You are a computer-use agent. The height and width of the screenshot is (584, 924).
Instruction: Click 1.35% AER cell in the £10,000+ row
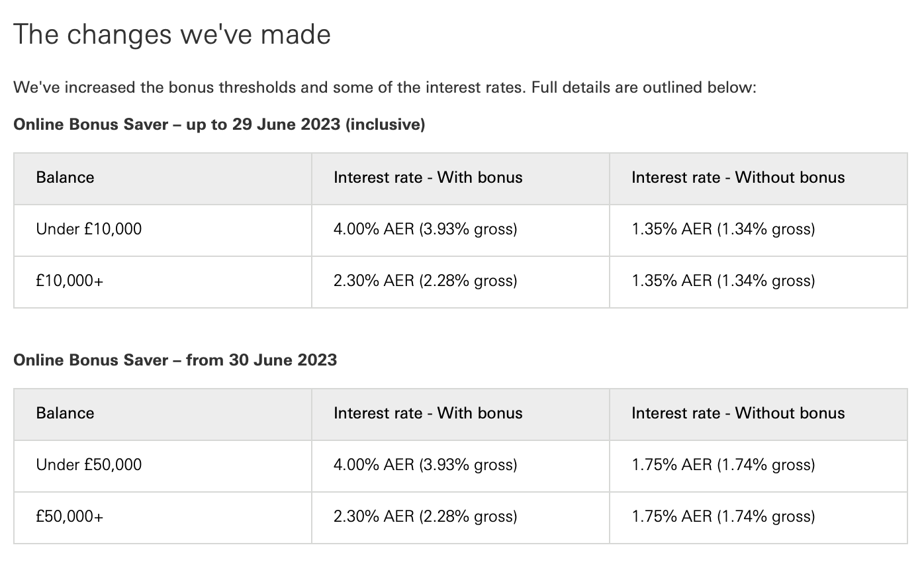click(759, 282)
